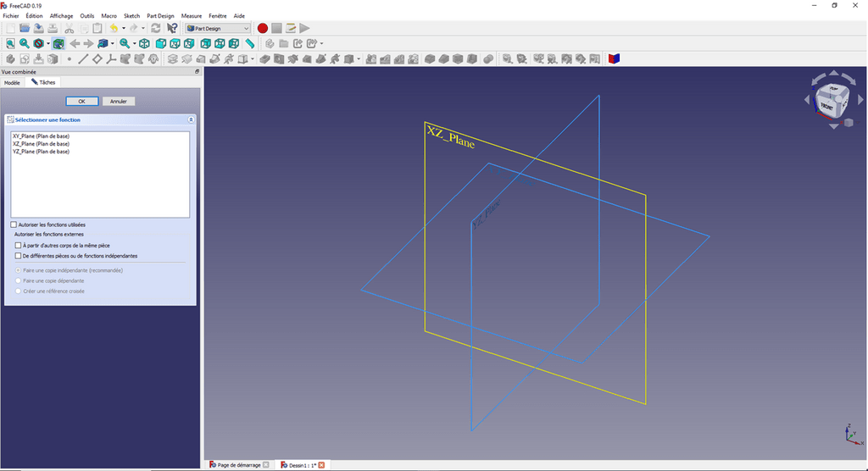Select Créer une référence croisée radio
The height and width of the screenshot is (471, 868).
point(19,291)
